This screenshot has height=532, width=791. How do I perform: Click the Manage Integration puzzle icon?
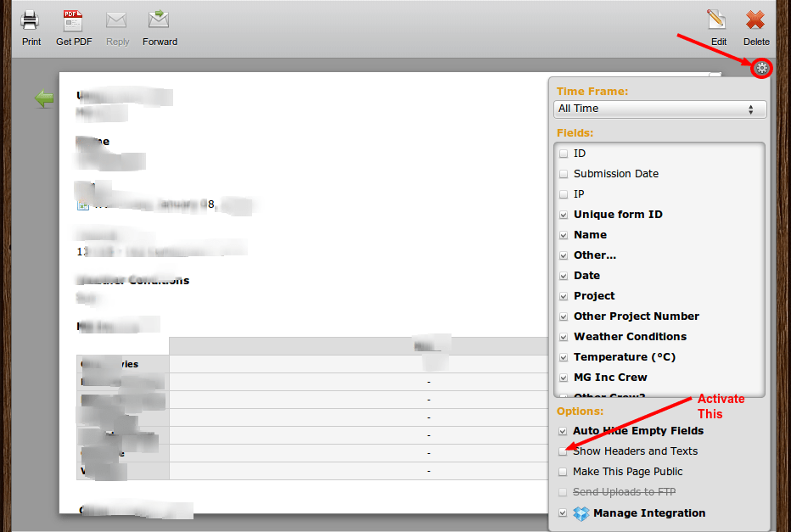[581, 513]
